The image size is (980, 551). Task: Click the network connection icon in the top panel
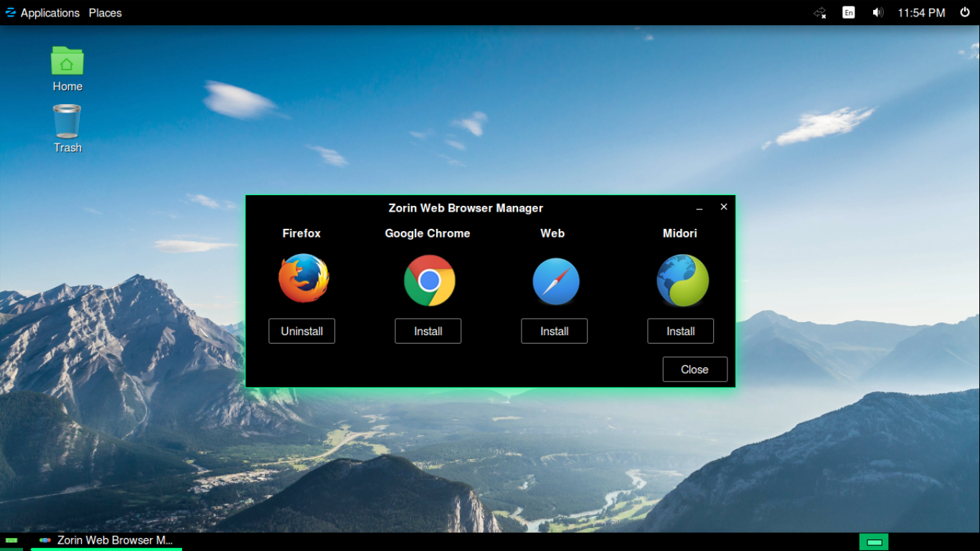[820, 13]
